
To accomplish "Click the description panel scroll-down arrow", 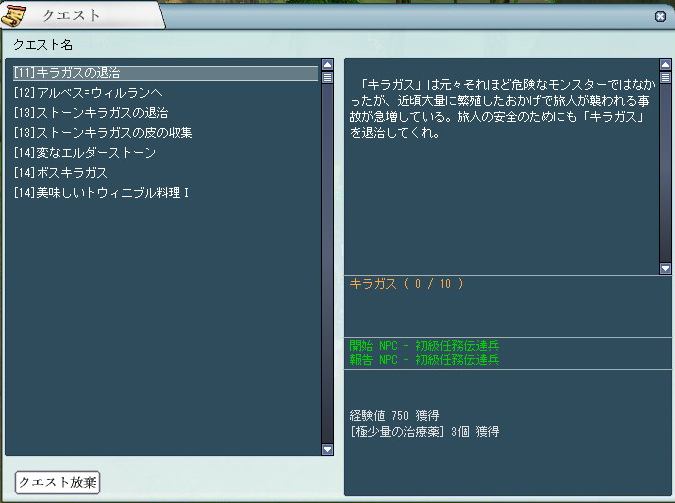I will (665, 268).
